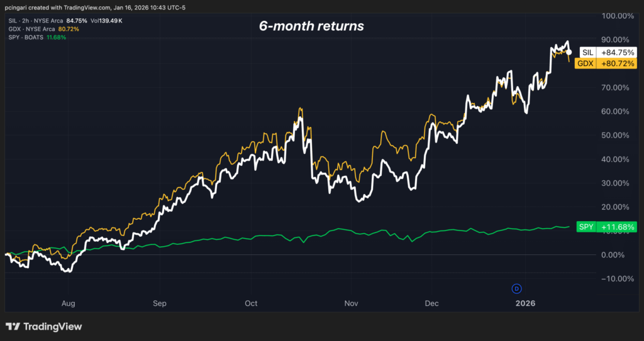Select the SPY BOATS legend entry

(x=24, y=37)
